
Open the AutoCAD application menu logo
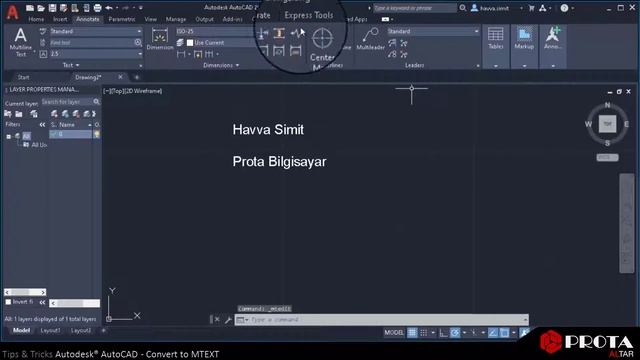tap(13, 12)
